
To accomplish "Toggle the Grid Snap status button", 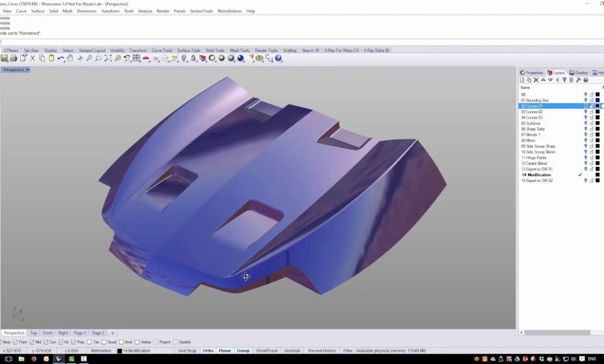I will pyautogui.click(x=187, y=350).
